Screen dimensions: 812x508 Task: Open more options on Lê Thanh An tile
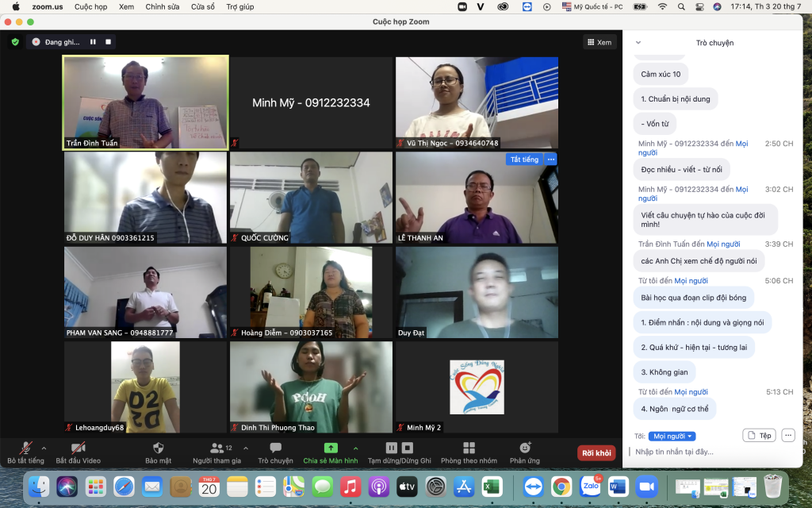click(x=551, y=159)
